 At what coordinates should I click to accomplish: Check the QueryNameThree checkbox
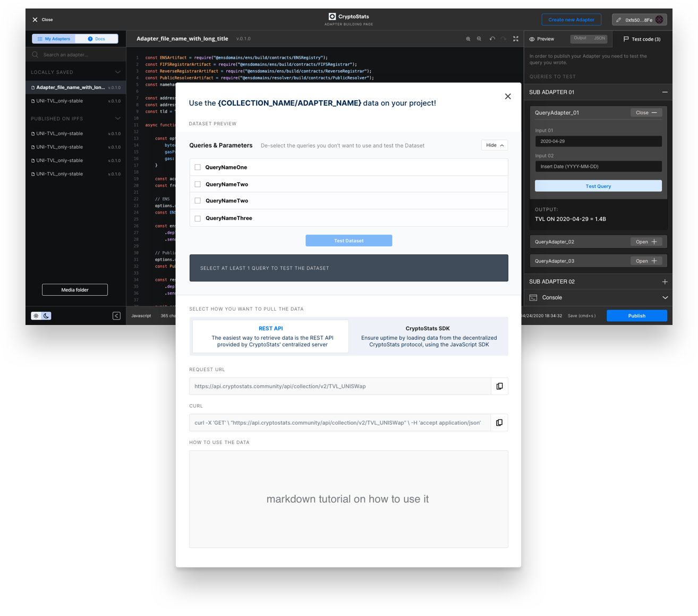tap(198, 218)
